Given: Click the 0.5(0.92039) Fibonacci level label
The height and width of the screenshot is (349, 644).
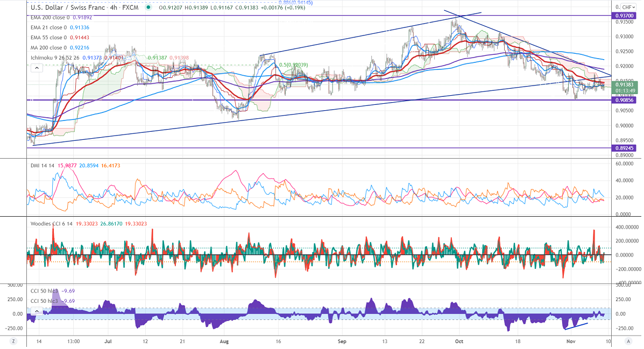Looking at the screenshot, I should [293, 65].
